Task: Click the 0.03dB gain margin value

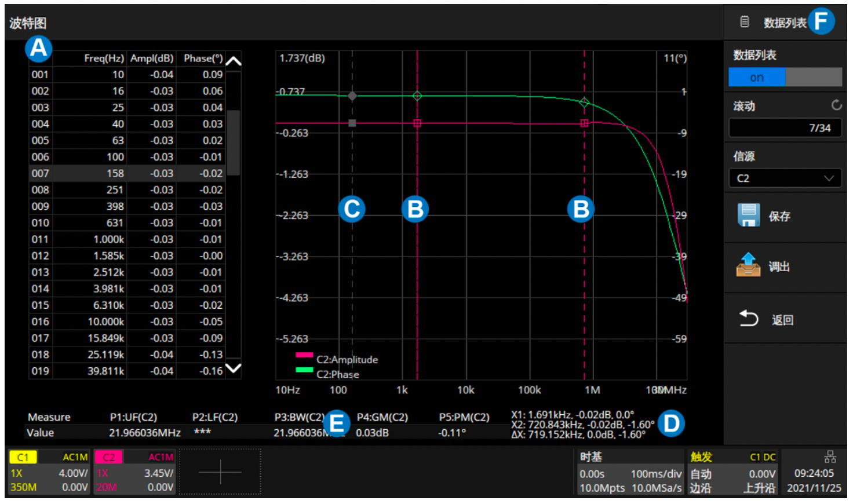Action: point(372,433)
